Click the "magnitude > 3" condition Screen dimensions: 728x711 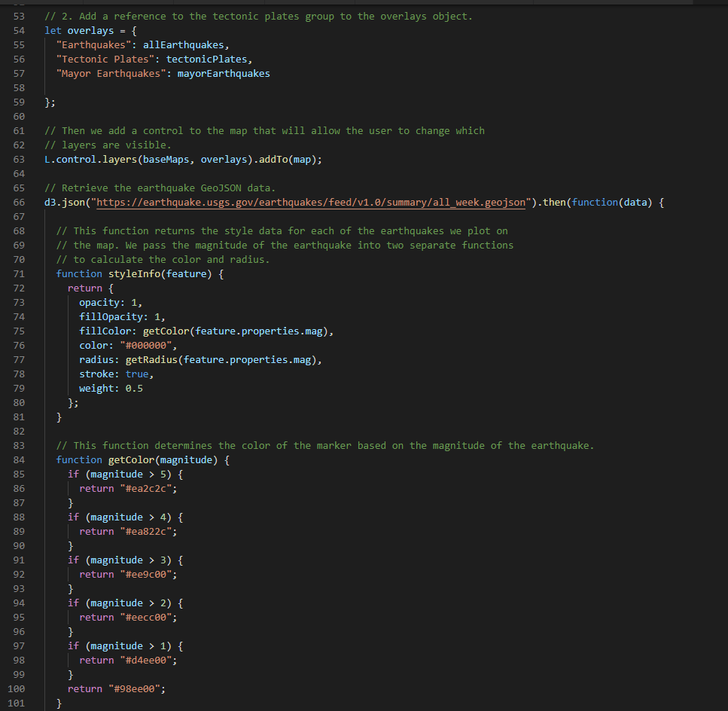point(128,560)
